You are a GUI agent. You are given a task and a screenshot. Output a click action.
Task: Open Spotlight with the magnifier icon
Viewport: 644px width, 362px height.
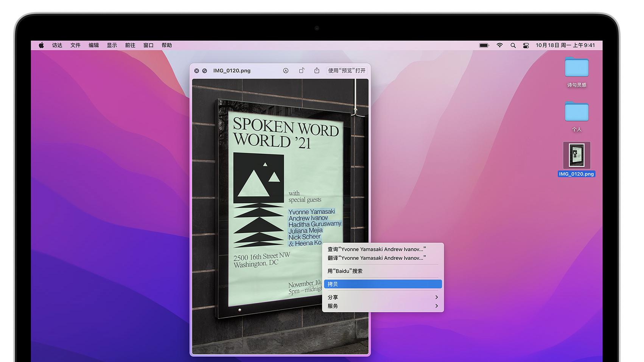coord(513,45)
